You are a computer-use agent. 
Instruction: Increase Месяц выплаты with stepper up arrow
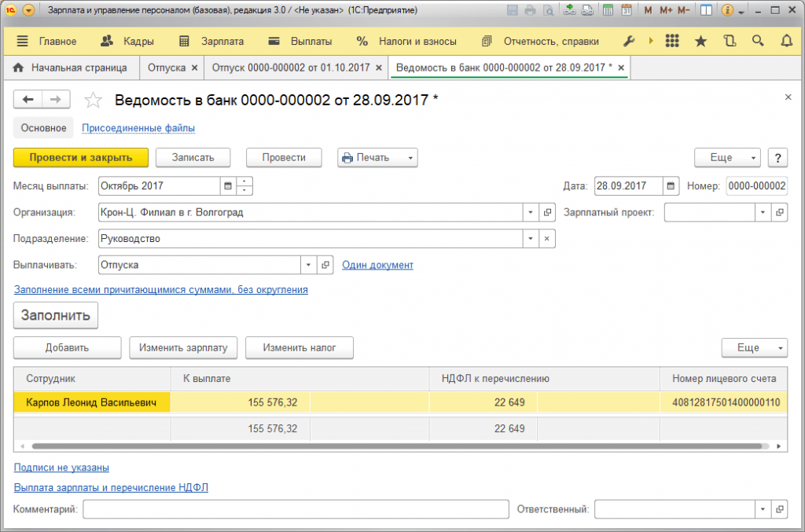244,182
